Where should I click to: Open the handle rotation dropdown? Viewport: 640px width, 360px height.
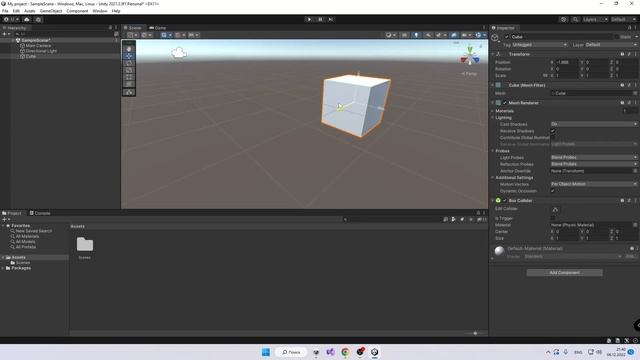(x=147, y=35)
